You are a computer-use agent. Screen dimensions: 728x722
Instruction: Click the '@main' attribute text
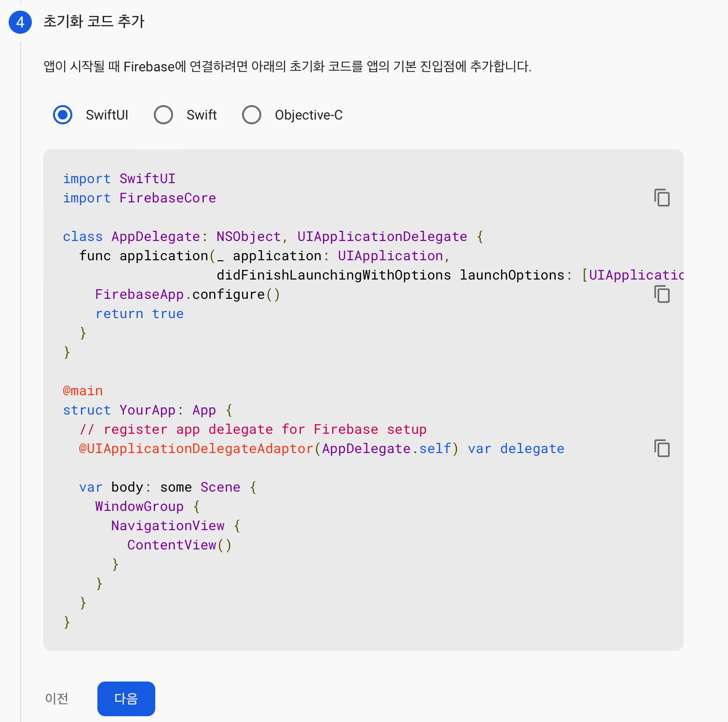click(x=83, y=391)
